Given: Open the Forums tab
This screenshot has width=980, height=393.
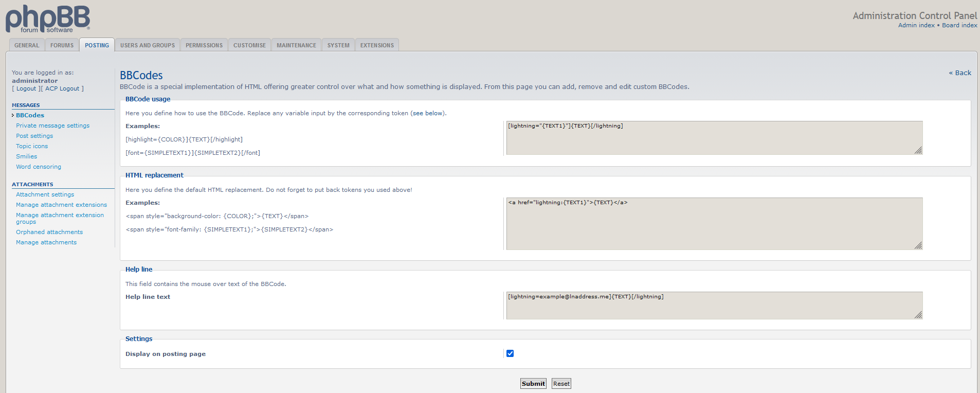Looking at the screenshot, I should coord(62,45).
